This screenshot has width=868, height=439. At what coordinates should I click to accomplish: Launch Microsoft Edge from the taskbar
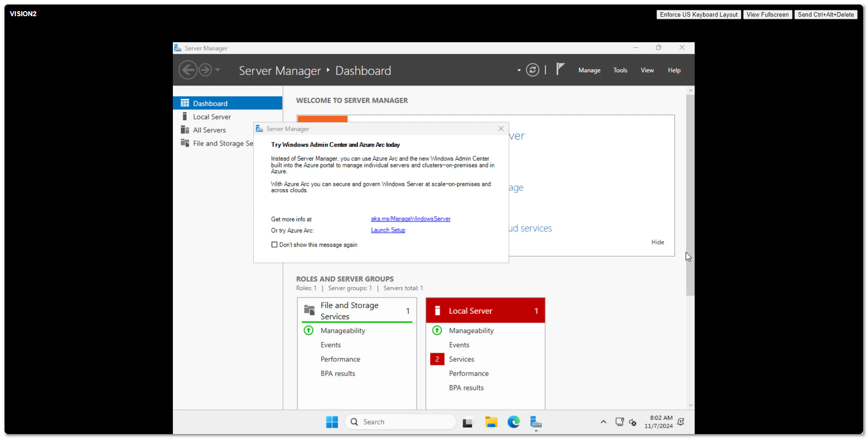[x=513, y=422]
